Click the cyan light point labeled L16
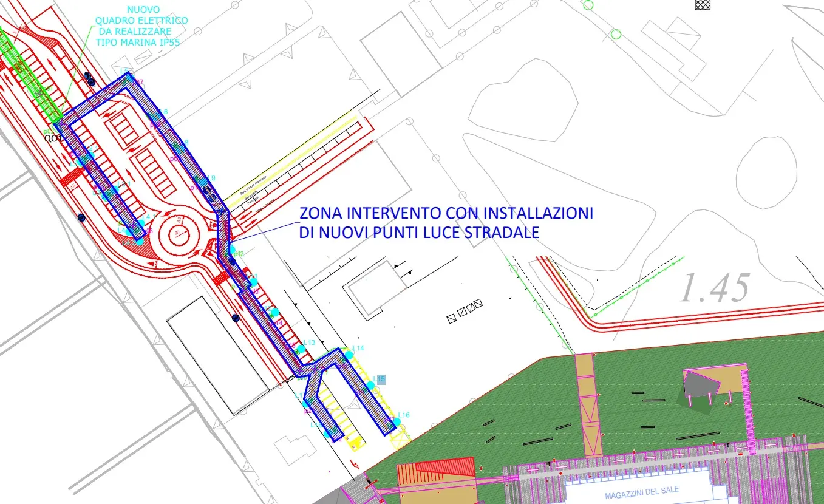Screen dimensions: 824x504 (397, 421)
